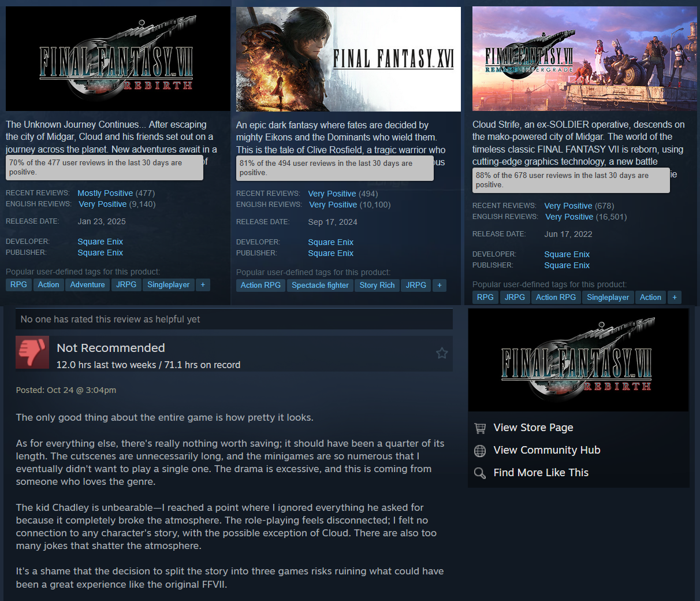Select the Adventure tag under Rebirth
The height and width of the screenshot is (601, 700).
click(88, 285)
